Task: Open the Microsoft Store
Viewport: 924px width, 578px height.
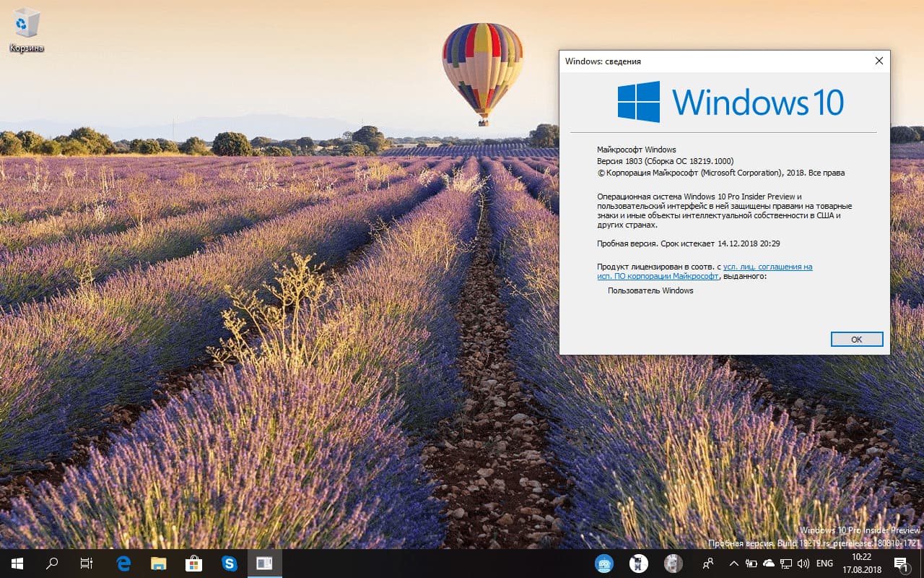Action: click(193, 563)
